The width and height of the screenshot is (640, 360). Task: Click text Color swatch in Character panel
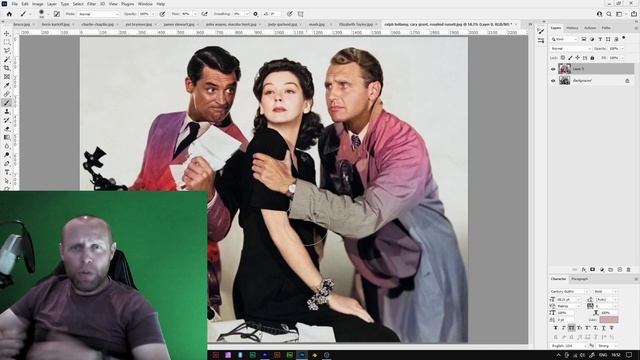click(x=609, y=320)
